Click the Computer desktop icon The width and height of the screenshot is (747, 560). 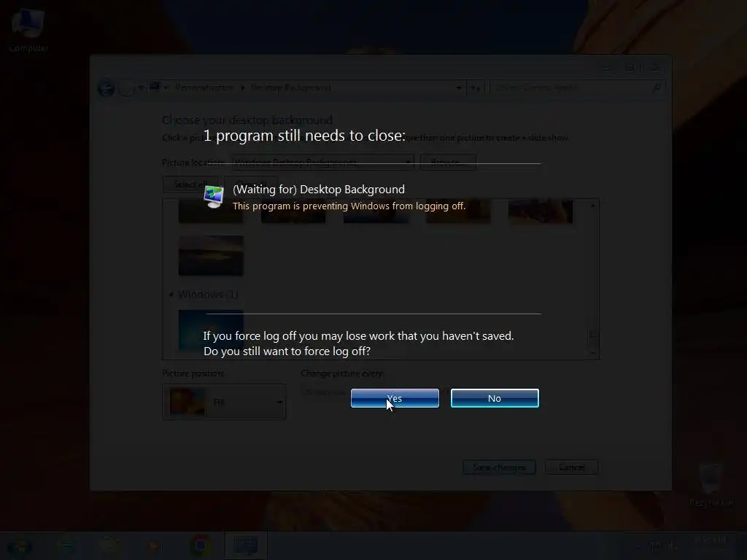[x=28, y=30]
